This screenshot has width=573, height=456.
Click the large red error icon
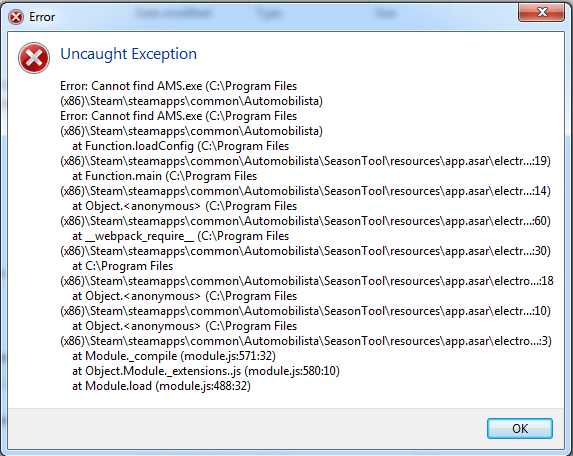(x=34, y=58)
